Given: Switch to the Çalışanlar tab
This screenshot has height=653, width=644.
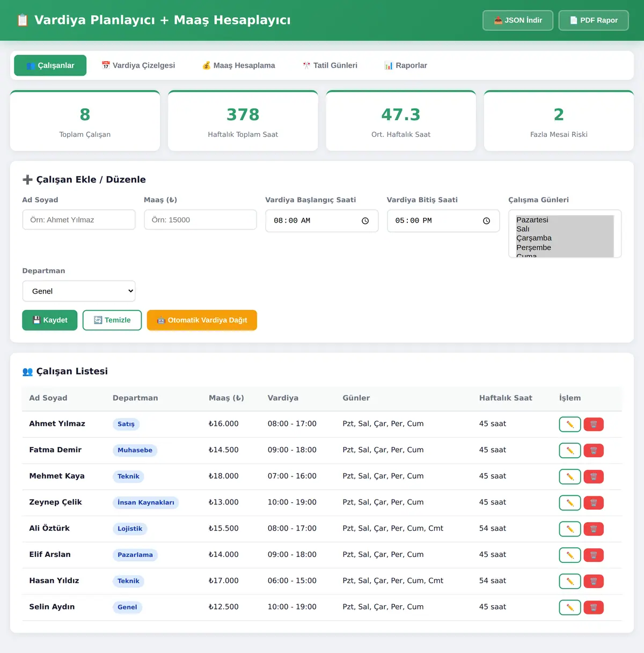Looking at the screenshot, I should 50,65.
